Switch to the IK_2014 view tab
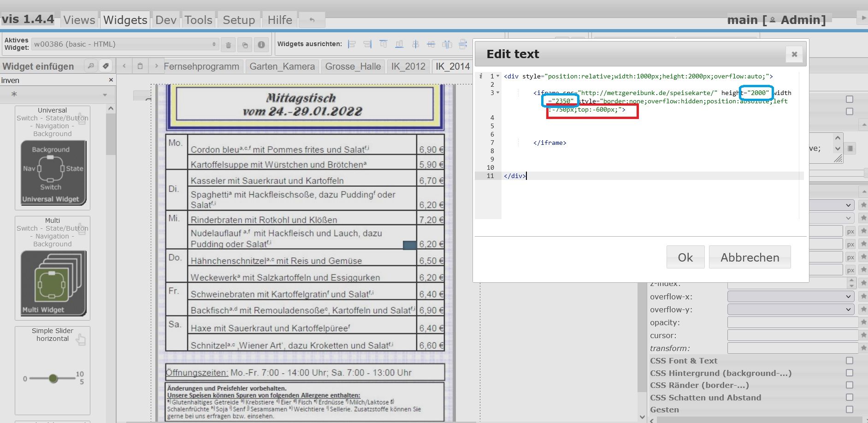The image size is (868, 423). point(453,66)
